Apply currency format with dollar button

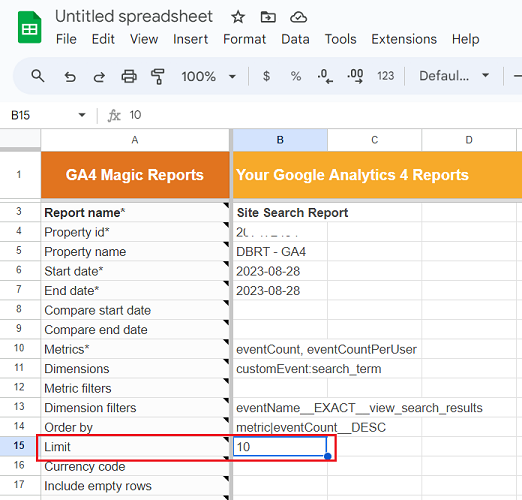pyautogui.click(x=266, y=76)
